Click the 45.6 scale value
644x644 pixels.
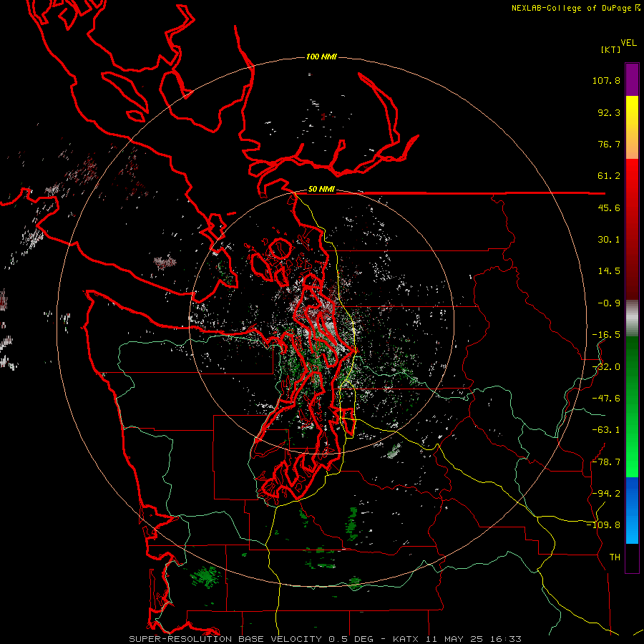coord(609,208)
